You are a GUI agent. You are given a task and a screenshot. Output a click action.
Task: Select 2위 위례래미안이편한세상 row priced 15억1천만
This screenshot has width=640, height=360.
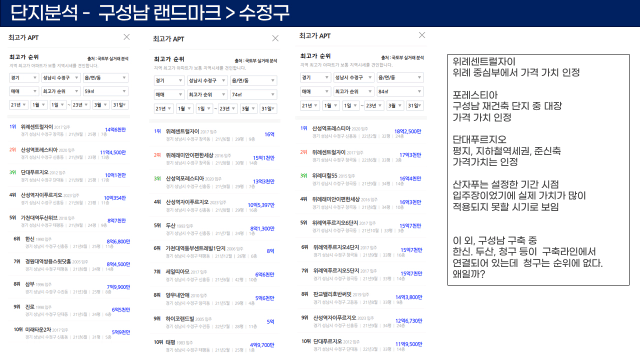pos(215,158)
